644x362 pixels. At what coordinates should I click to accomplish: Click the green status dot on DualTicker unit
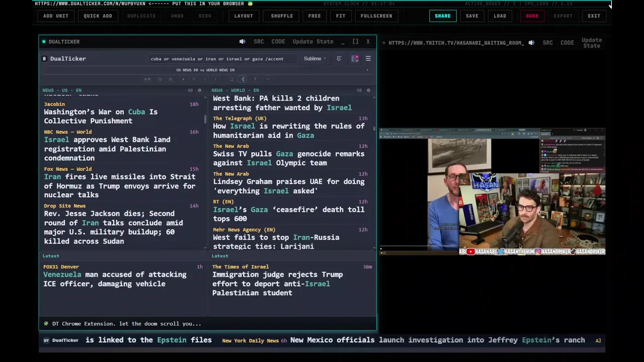[44, 42]
